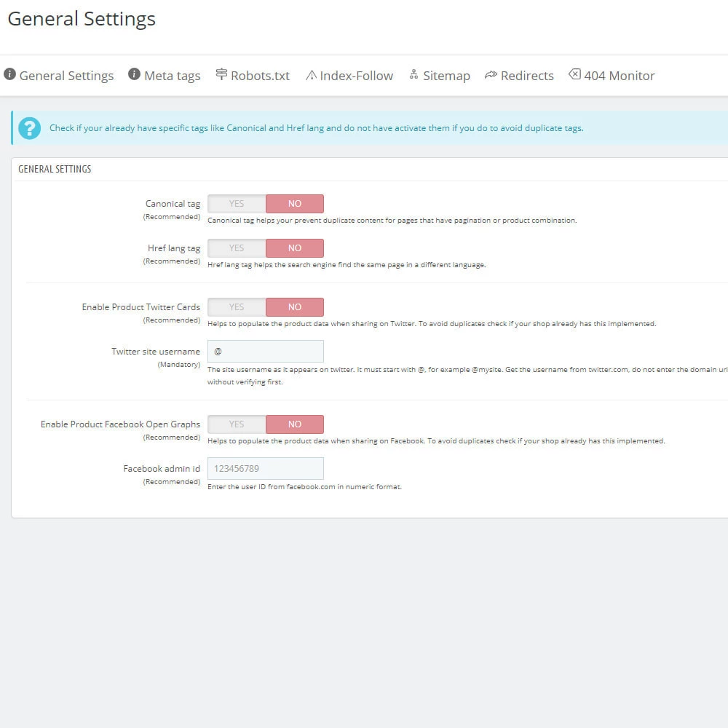
Task: Click the signpost icon for Robots.txt
Action: [221, 74]
